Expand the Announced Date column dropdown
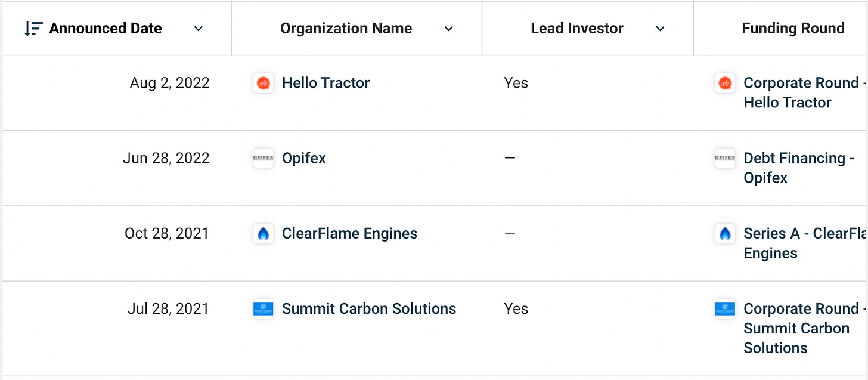The width and height of the screenshot is (868, 380). coord(199,29)
